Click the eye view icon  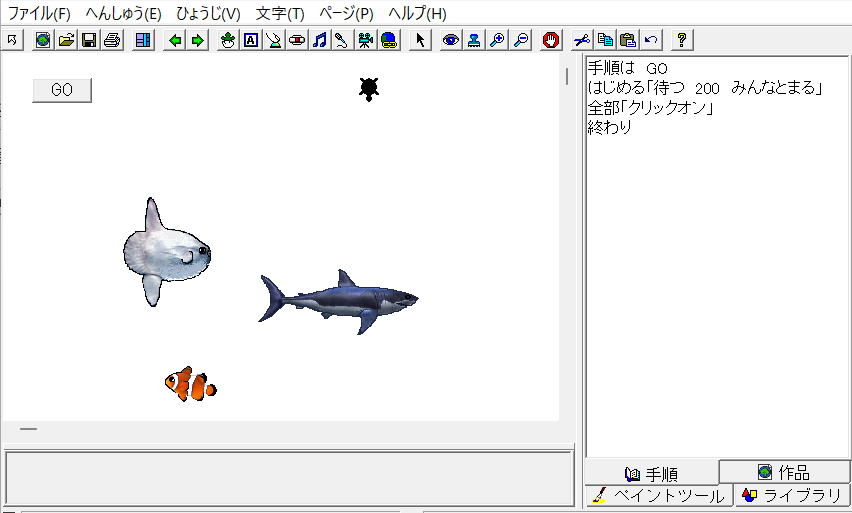pyautogui.click(x=450, y=40)
